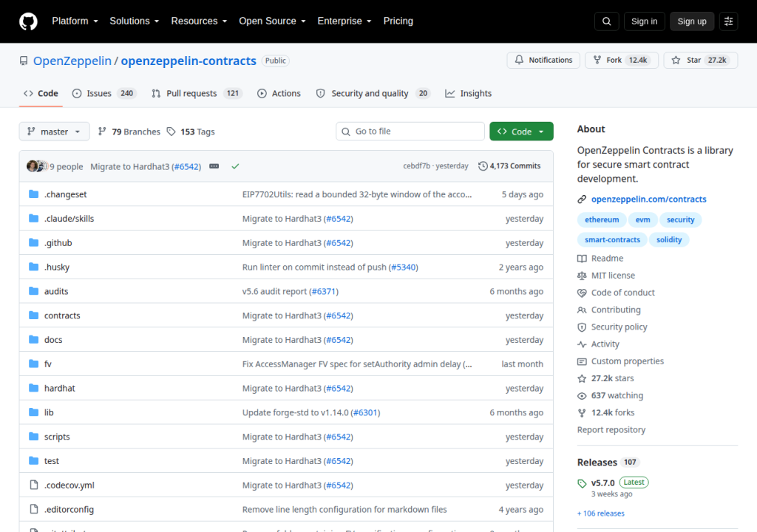Image resolution: width=757 pixels, height=532 pixels.
Task: Expand the Enterprise menu
Action: click(x=344, y=21)
